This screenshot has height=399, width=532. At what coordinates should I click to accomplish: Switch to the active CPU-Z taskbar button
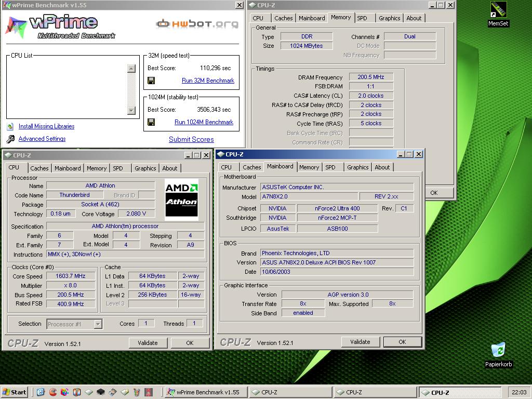click(460, 393)
